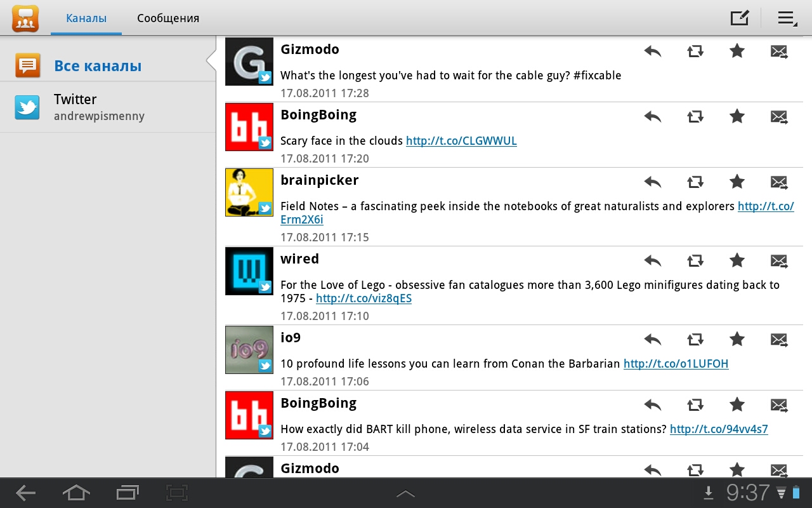The image size is (812, 508).
Task: Select Все каналы in the sidebar
Action: [x=108, y=65]
